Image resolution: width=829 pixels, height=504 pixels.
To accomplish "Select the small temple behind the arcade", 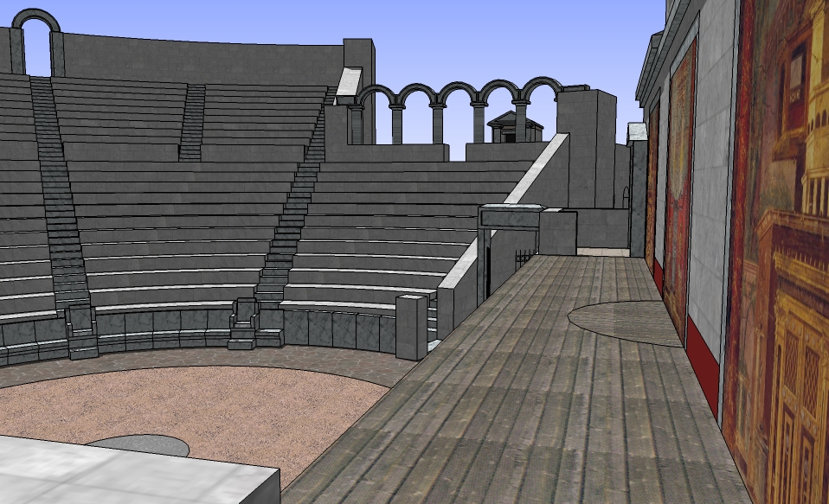I will (x=510, y=126).
